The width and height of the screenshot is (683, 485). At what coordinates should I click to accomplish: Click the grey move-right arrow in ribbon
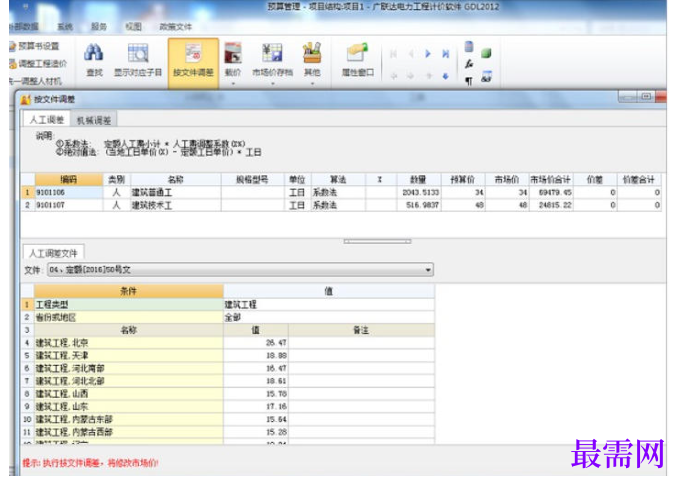point(411,76)
